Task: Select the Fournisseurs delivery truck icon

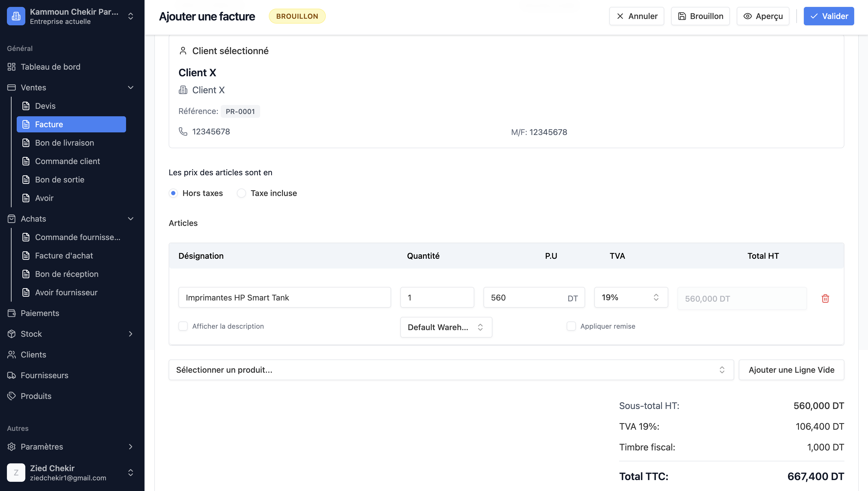Action: (11, 375)
